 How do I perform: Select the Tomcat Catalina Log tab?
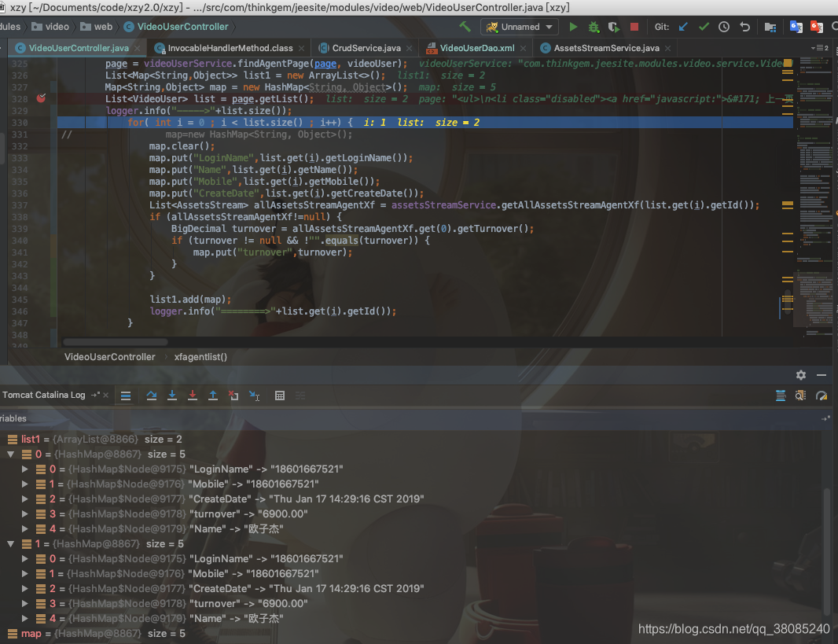coord(44,395)
